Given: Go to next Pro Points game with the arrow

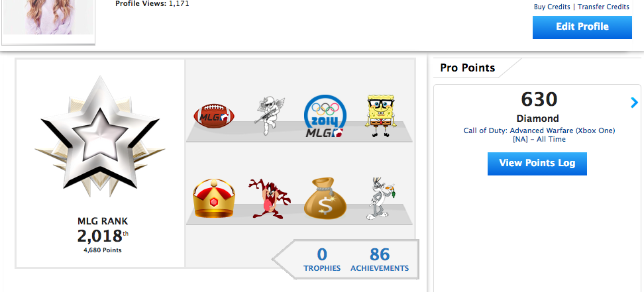Looking at the screenshot, I should (634, 103).
